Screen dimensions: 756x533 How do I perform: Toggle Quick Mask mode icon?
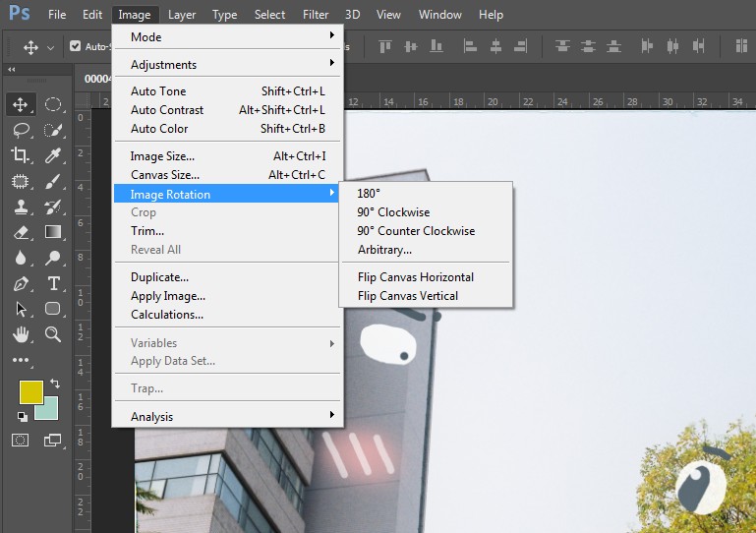coord(21,440)
